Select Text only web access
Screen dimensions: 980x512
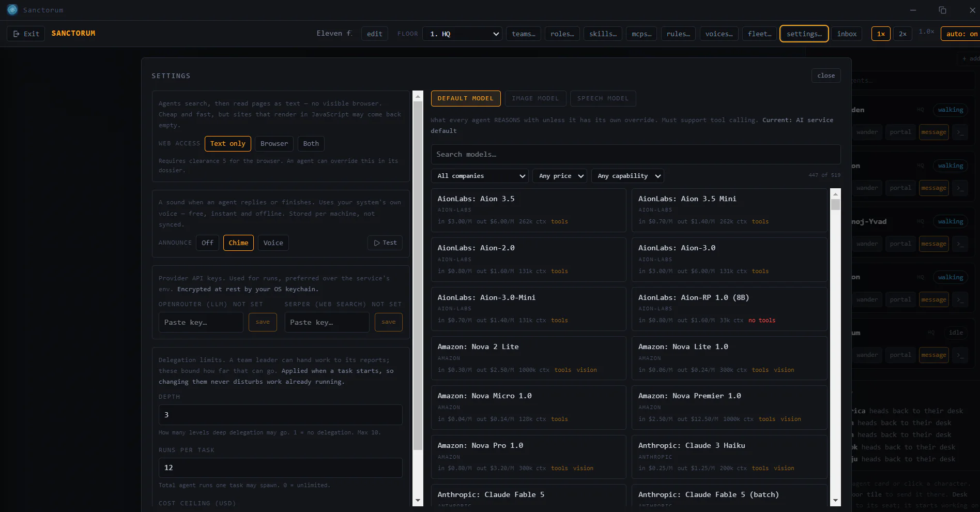(x=228, y=144)
